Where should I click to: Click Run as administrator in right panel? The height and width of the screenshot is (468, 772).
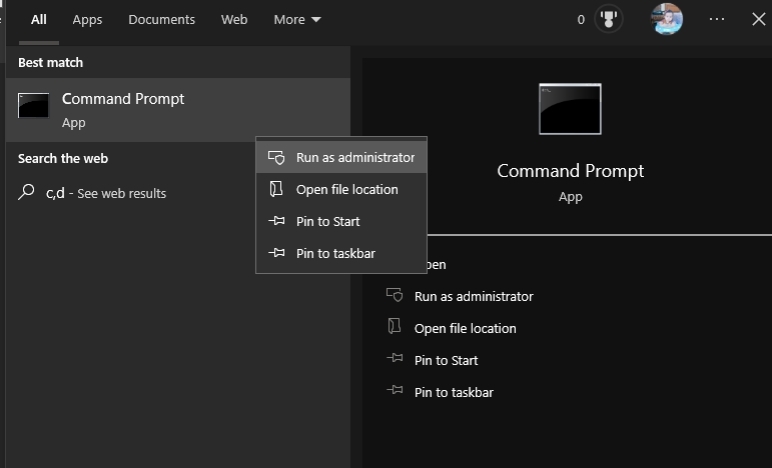point(473,296)
